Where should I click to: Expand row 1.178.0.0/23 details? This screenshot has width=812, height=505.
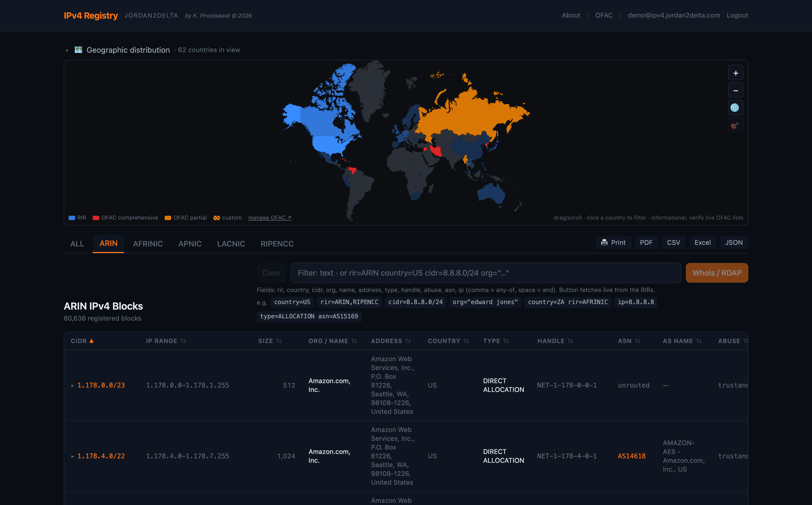click(x=72, y=385)
